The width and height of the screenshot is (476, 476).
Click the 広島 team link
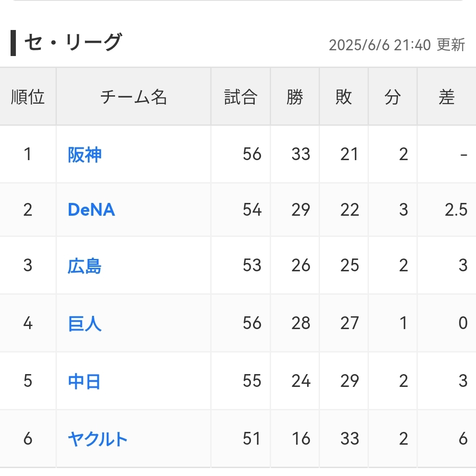point(85,266)
